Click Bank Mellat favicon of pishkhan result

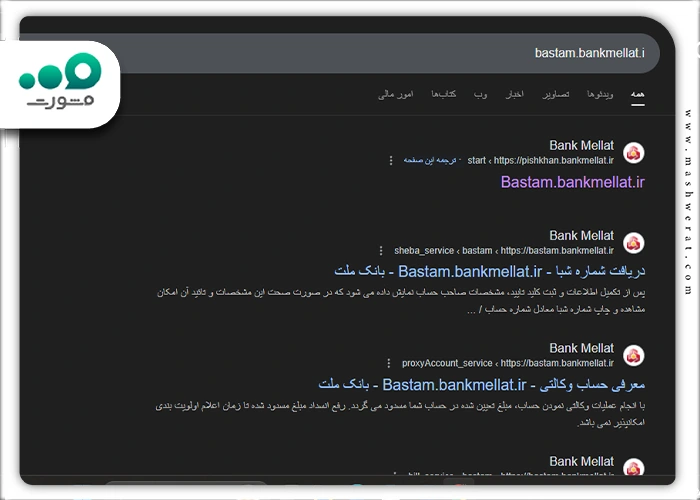[633, 153]
